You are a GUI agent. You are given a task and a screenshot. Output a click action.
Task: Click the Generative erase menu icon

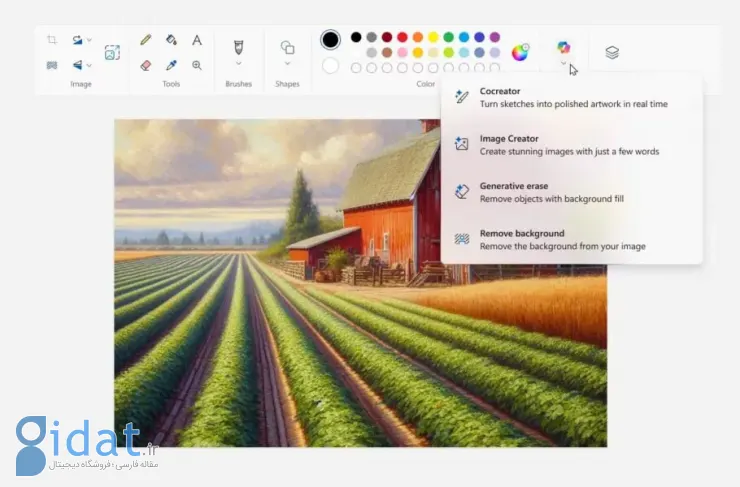point(462,191)
